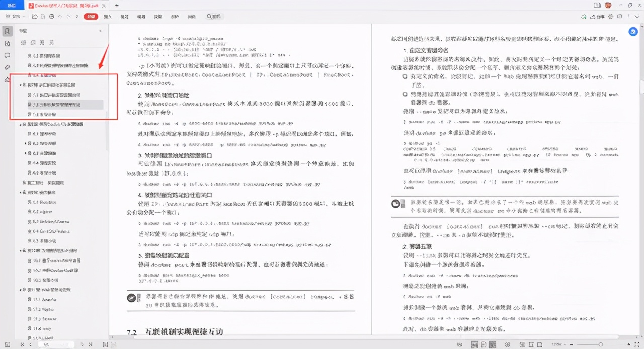Click the print icon in the quick toolbar

[x=51, y=17]
